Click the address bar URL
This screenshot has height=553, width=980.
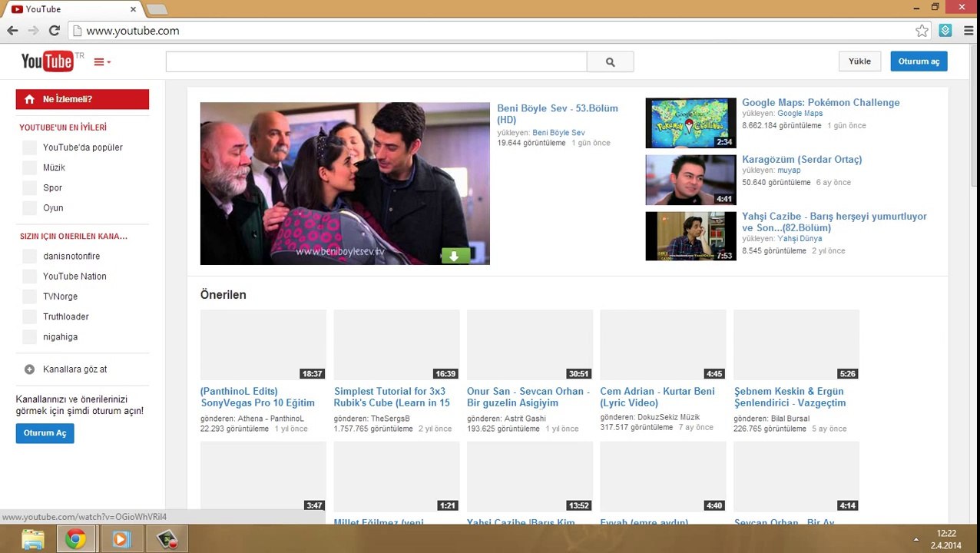pyautogui.click(x=133, y=31)
